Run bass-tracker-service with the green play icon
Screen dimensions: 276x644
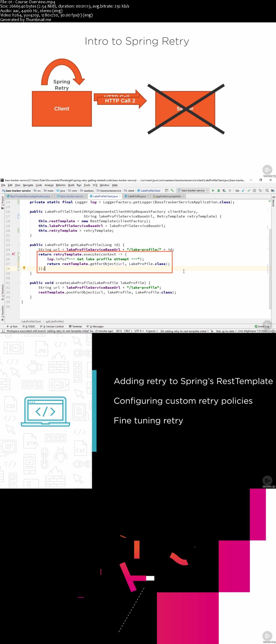click(x=213, y=190)
